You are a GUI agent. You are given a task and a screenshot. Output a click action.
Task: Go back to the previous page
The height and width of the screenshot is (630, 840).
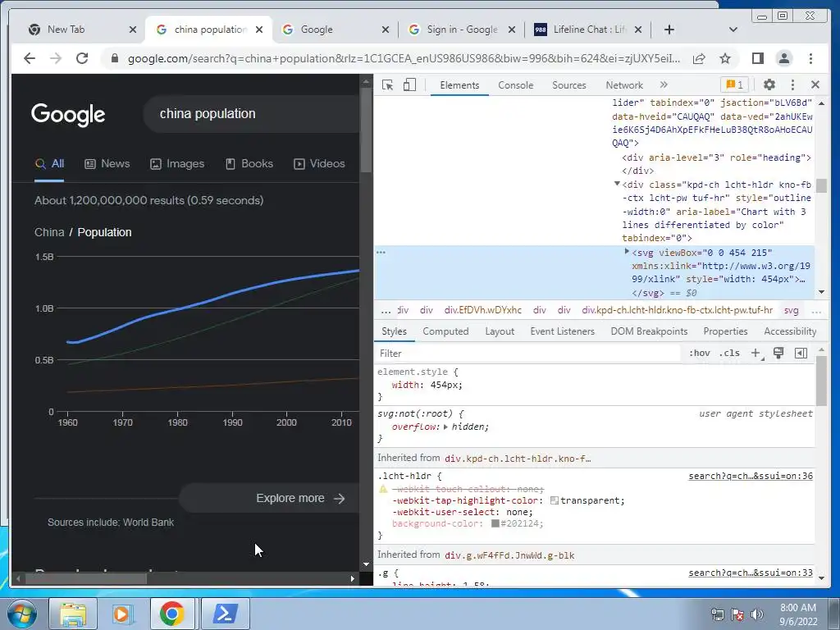(x=30, y=58)
